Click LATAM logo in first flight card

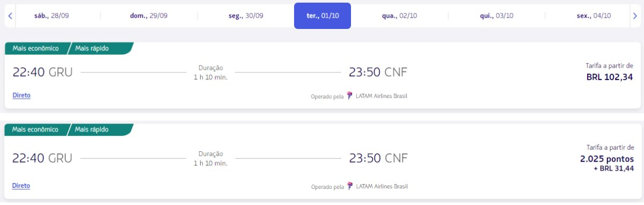350,96
